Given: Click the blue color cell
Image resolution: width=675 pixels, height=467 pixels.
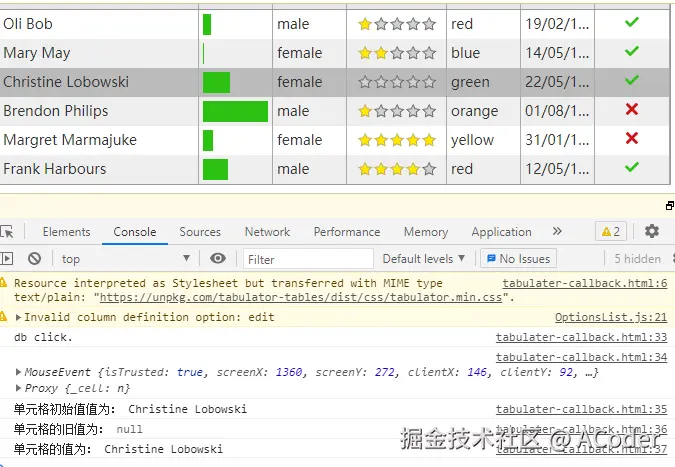Looking at the screenshot, I should click(x=483, y=53).
